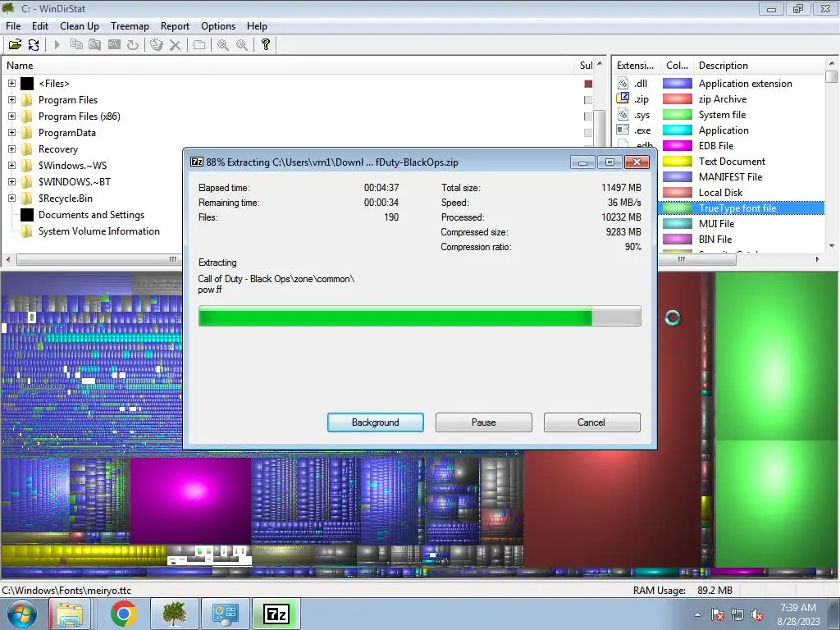This screenshot has width=840, height=630.
Task: Click the .dll extension file icon
Action: [x=623, y=83]
